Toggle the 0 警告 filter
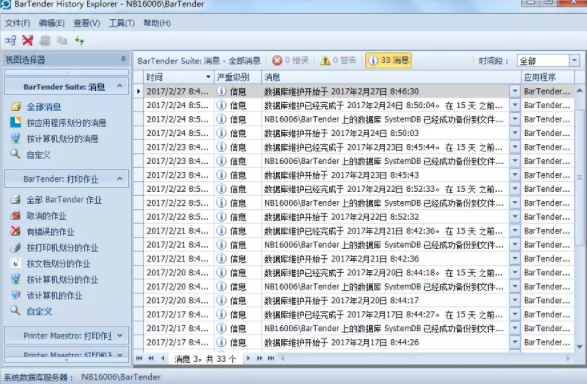 338,60
